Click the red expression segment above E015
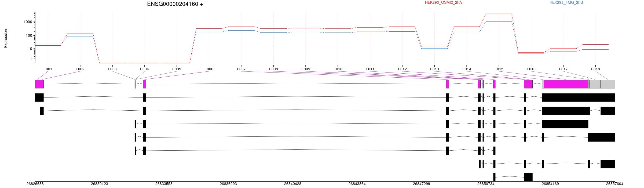Screen dimensions: 644x188 click(x=499, y=14)
